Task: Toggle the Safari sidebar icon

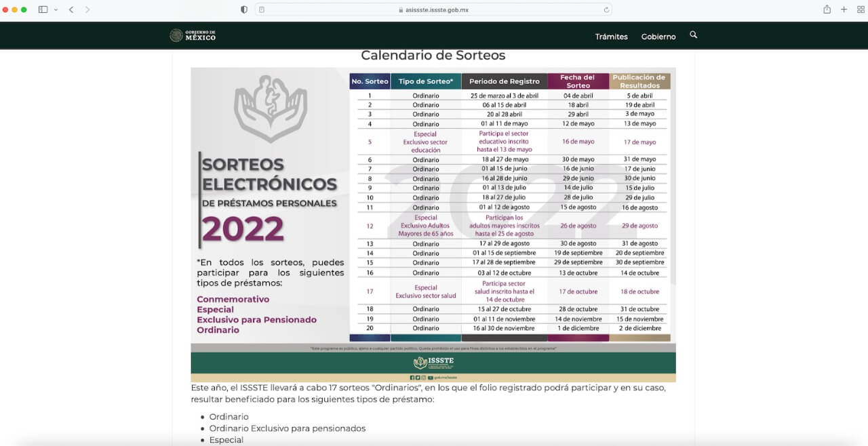Action: click(x=43, y=9)
